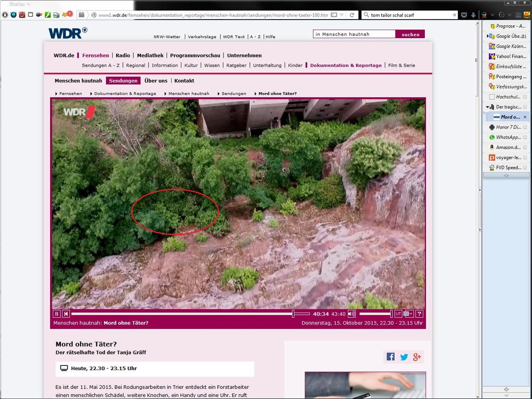
Task: Restart video with the skip-to-start button
Action: coord(66,314)
